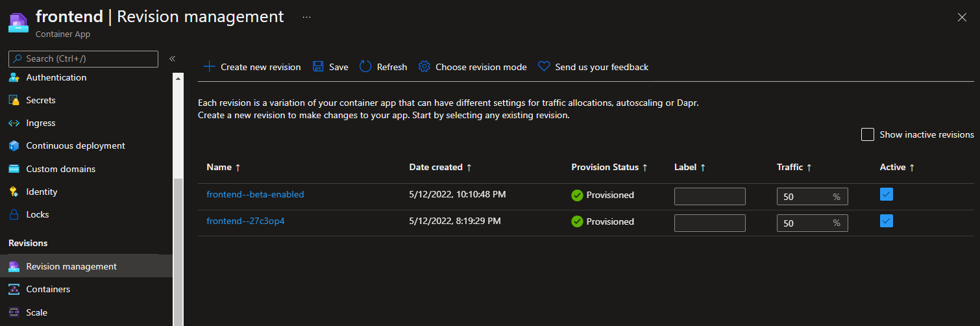
Task: Click the search magnifier icon
Action: point(18,58)
